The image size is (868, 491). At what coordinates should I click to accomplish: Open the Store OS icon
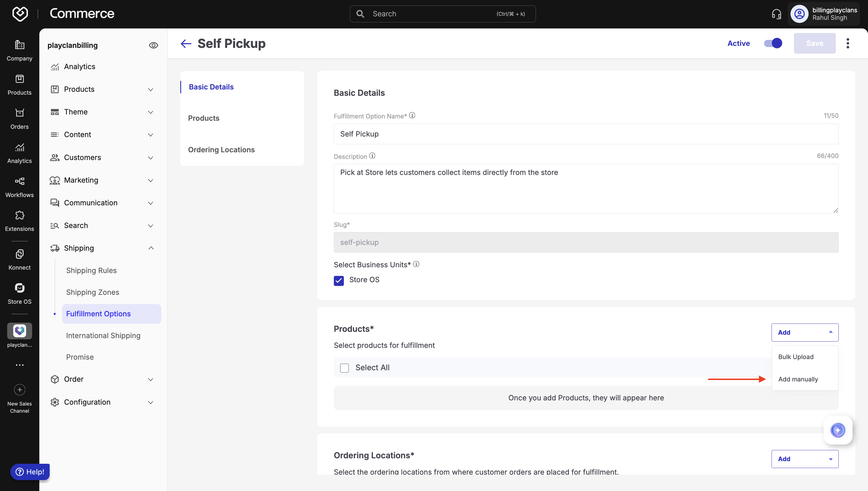tap(20, 288)
